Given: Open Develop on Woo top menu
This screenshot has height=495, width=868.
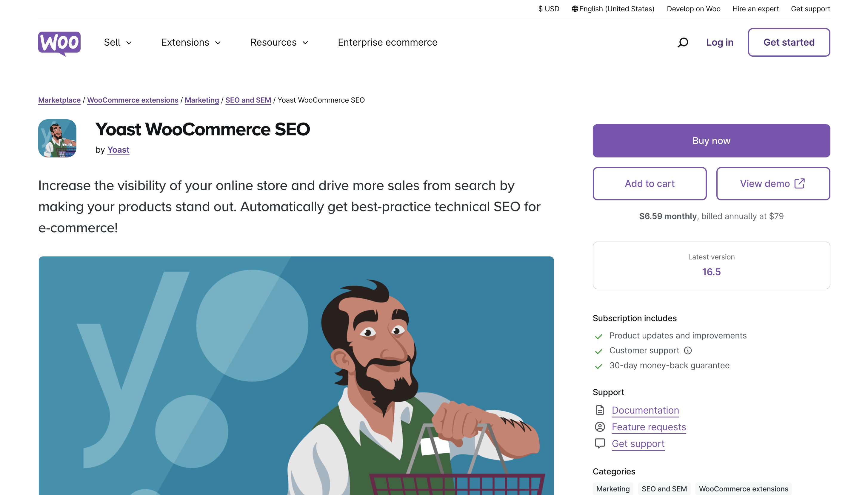Looking at the screenshot, I should coord(693,9).
